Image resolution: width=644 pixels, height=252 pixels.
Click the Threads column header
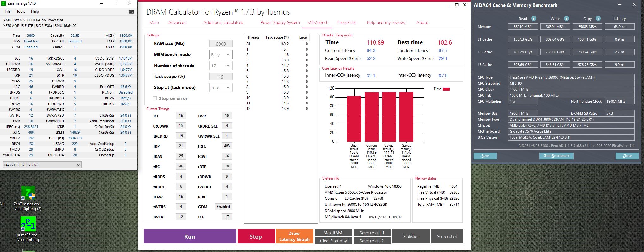tap(253, 37)
